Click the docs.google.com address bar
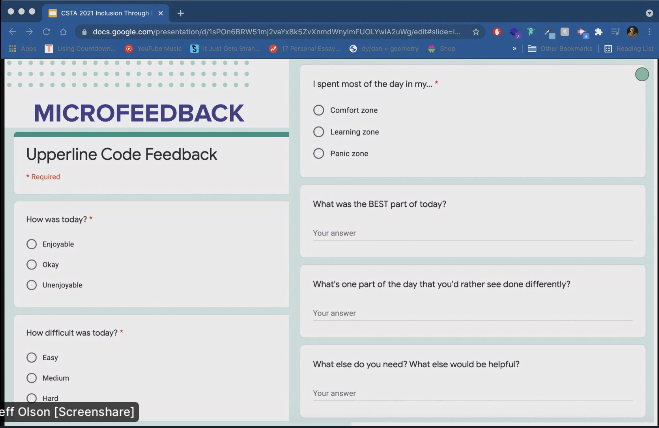 pos(276,32)
